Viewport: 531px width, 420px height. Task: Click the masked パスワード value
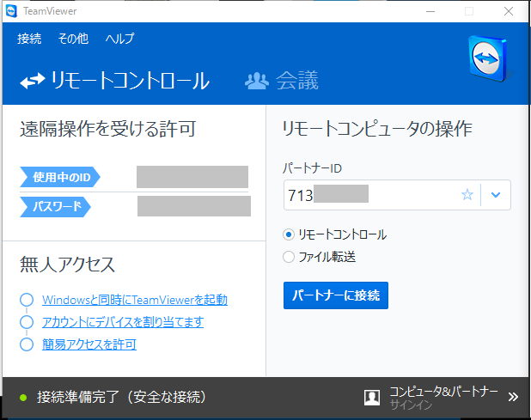tap(194, 206)
